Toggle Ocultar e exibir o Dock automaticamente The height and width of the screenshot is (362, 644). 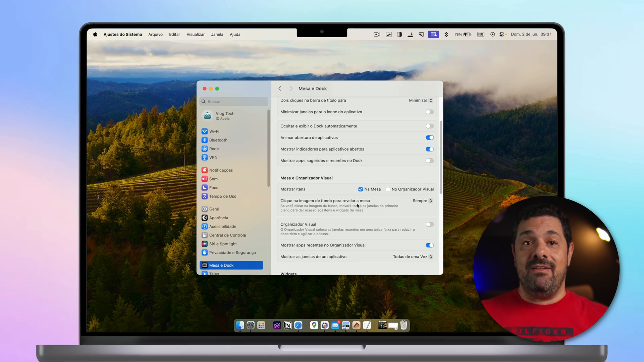(x=428, y=126)
